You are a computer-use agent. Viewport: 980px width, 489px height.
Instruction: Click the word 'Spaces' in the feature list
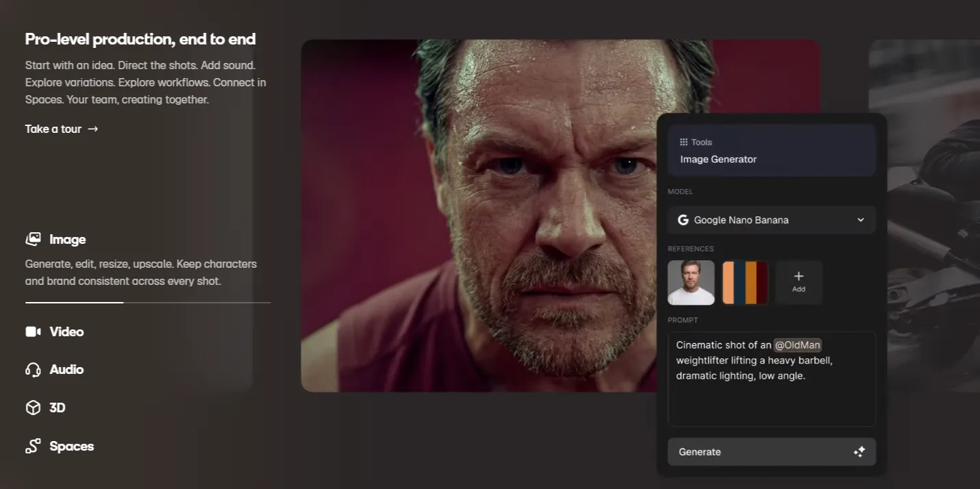pos(72,446)
